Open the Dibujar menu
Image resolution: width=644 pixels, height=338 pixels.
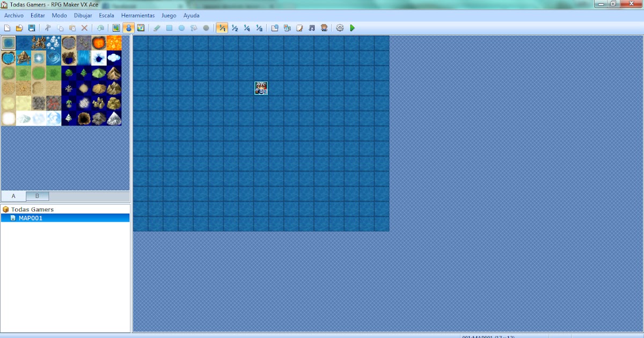[x=83, y=16]
